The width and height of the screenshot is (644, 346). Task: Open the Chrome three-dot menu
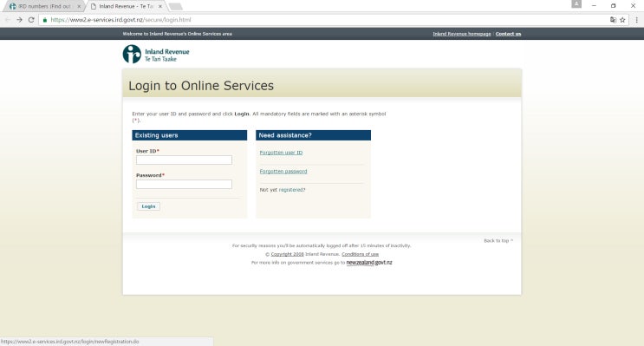pos(636,20)
